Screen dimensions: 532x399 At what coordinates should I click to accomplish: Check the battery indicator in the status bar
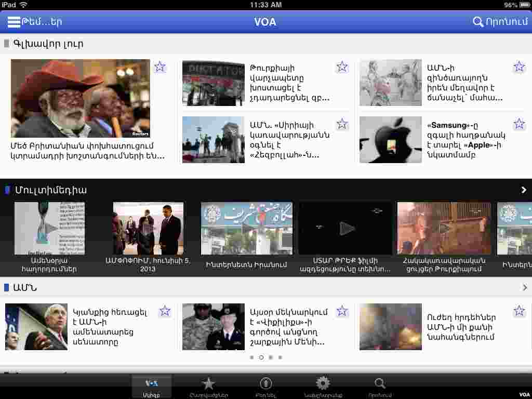coord(524,5)
